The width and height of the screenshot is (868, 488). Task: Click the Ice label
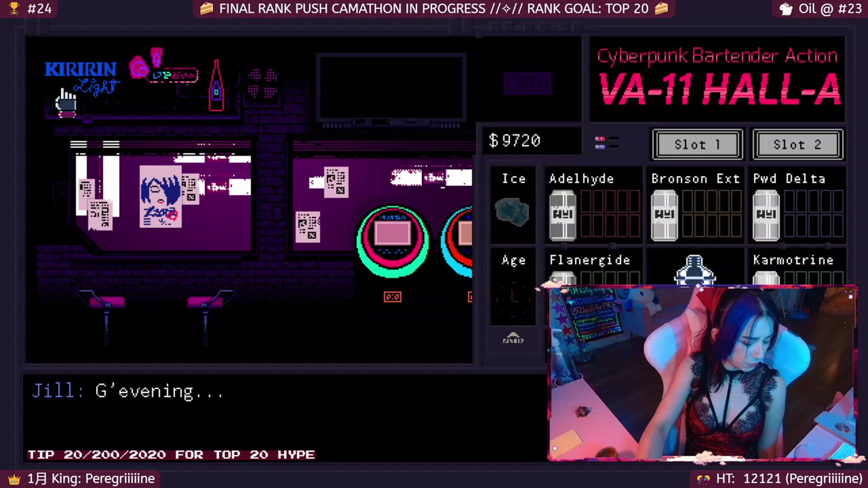(514, 179)
